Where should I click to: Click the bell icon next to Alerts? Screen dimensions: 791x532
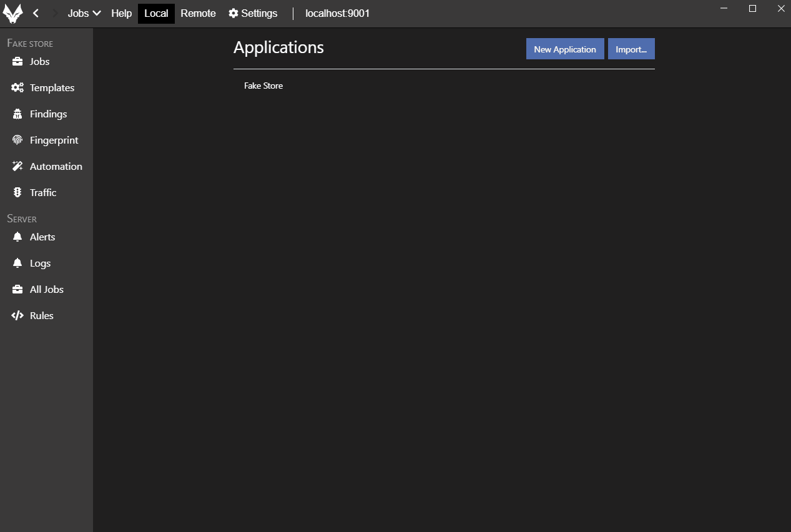17,237
